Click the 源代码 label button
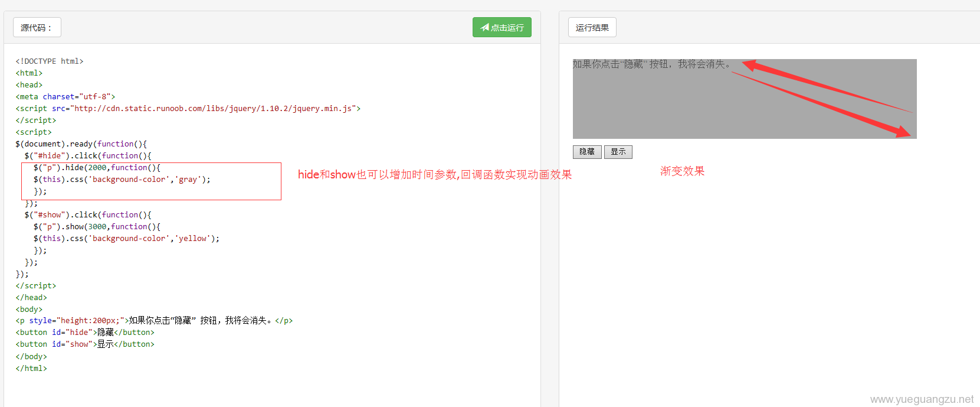 (x=37, y=27)
